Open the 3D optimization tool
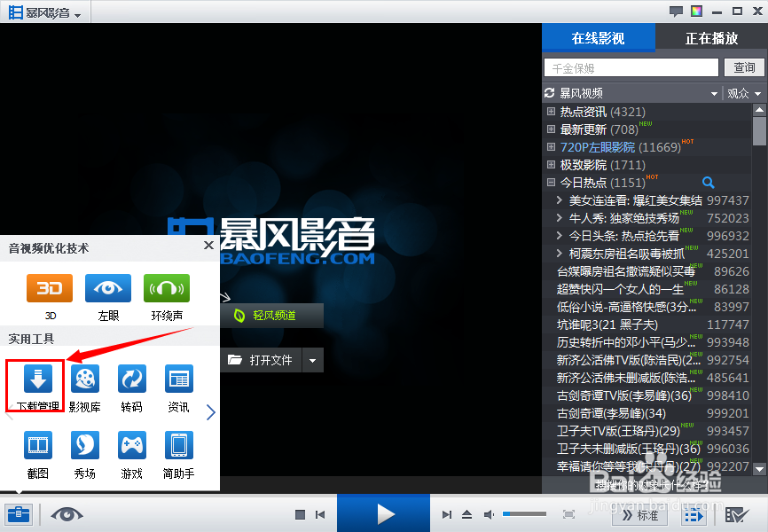Image resolution: width=768 pixels, height=532 pixels. (x=50, y=288)
